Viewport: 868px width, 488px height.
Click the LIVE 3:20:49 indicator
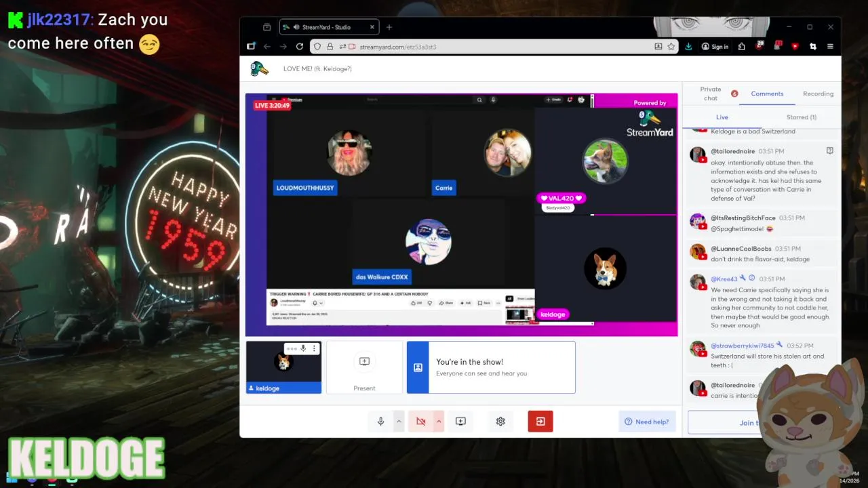pyautogui.click(x=272, y=105)
